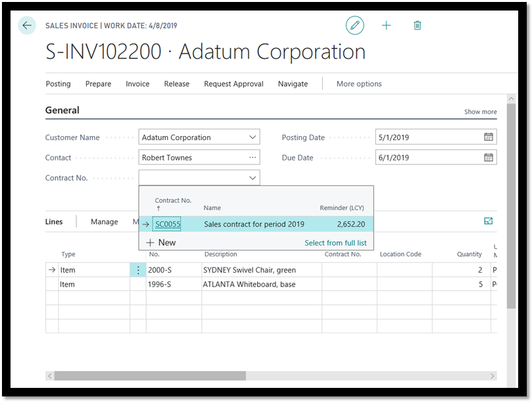Screen dimensions: 532x403
Task: Click Reminder (LCY) column header
Action: coord(342,208)
